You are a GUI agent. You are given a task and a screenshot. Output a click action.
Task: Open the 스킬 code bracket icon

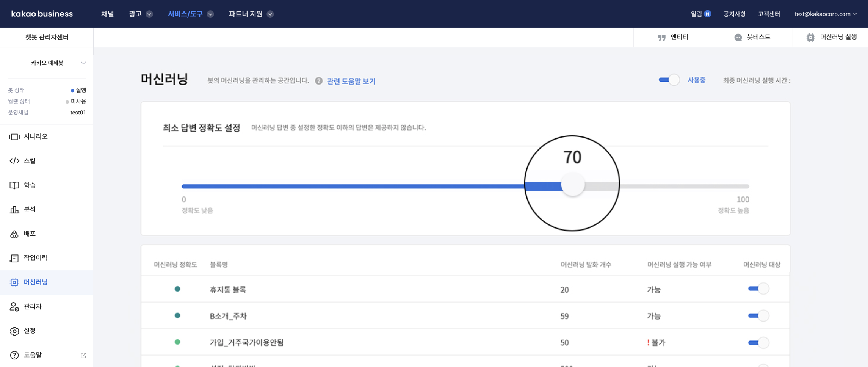click(14, 161)
